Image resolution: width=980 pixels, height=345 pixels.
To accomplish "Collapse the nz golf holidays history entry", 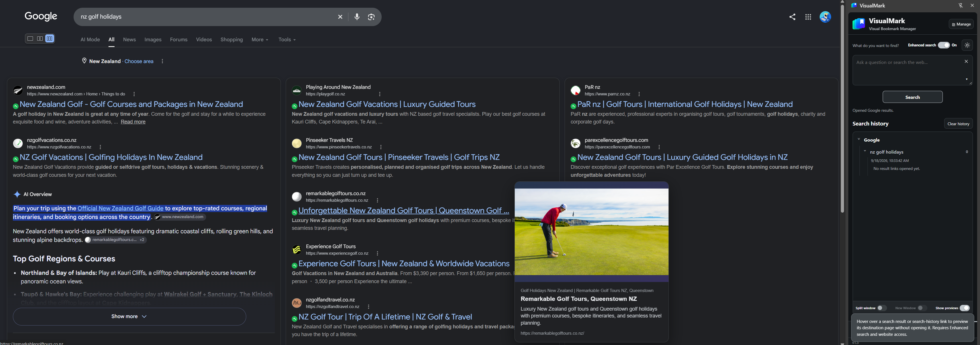I will tap(865, 151).
